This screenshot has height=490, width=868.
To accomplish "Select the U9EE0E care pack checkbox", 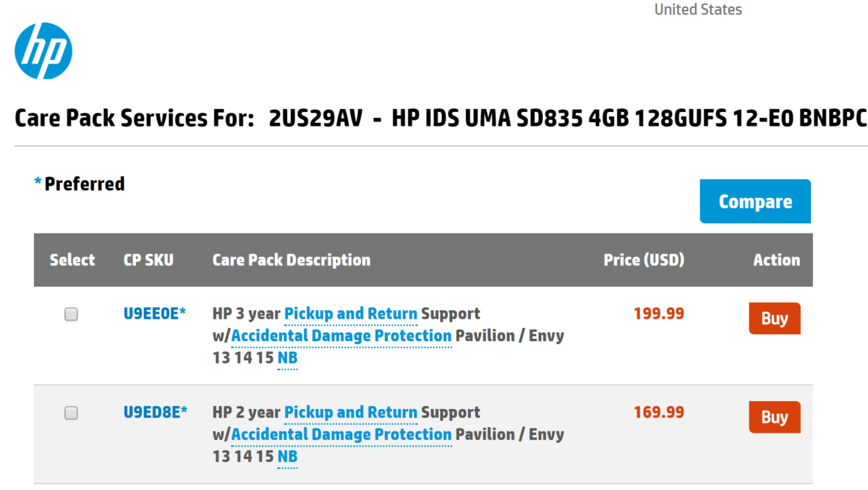I will pyautogui.click(x=71, y=314).
